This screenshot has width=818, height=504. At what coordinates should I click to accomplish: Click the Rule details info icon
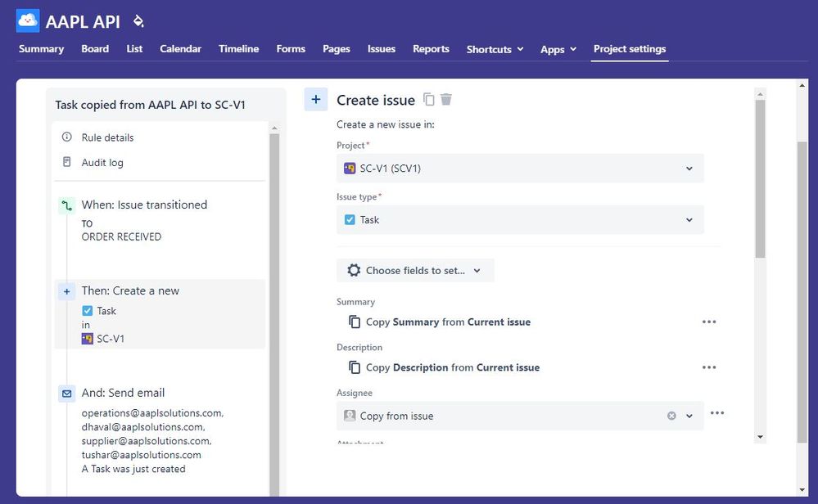click(x=67, y=137)
